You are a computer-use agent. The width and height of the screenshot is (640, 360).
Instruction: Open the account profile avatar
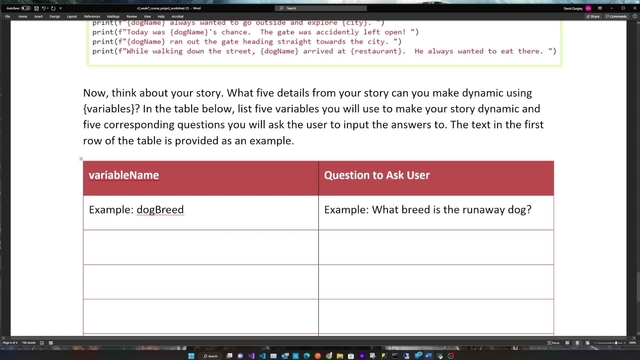tap(588, 8)
